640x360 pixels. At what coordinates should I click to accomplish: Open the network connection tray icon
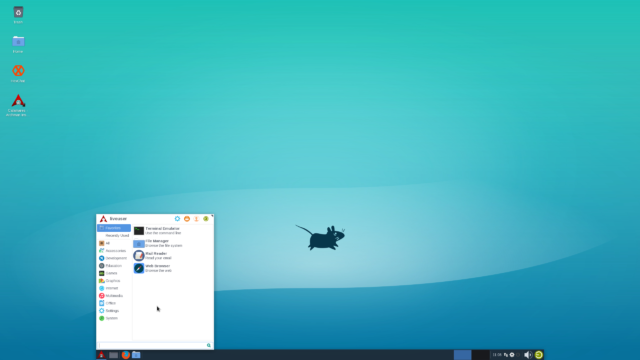pos(506,355)
